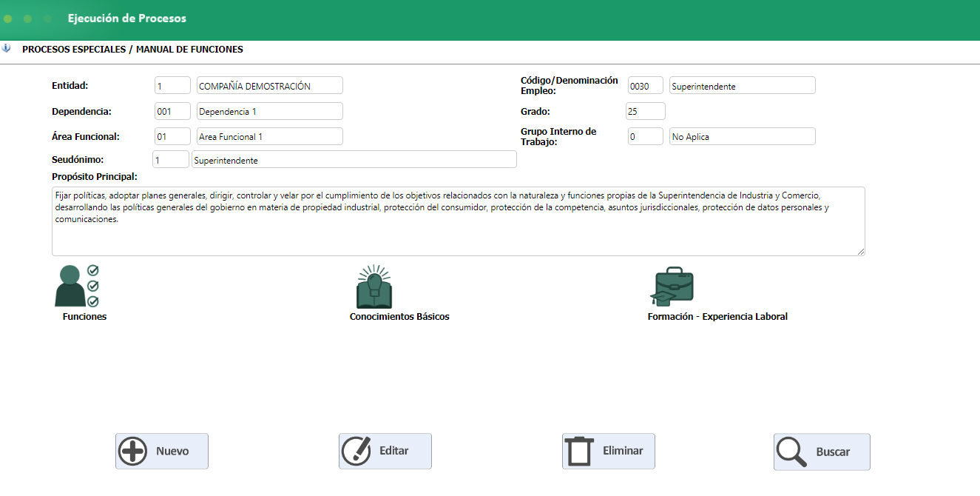
Task: Click inside the Propósito Principal text area
Action: (x=459, y=221)
